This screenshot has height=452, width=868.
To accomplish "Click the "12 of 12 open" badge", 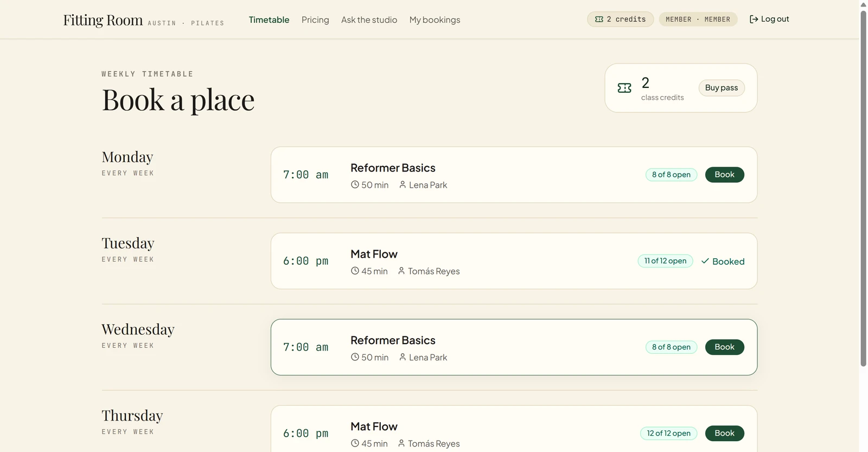I will click(669, 434).
